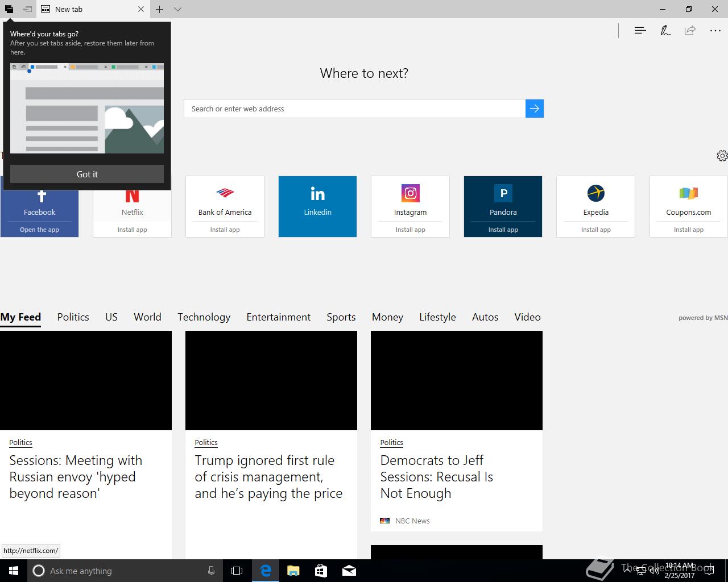The width and height of the screenshot is (728, 582).
Task: Switch to the Autos feed tab
Action: click(485, 317)
